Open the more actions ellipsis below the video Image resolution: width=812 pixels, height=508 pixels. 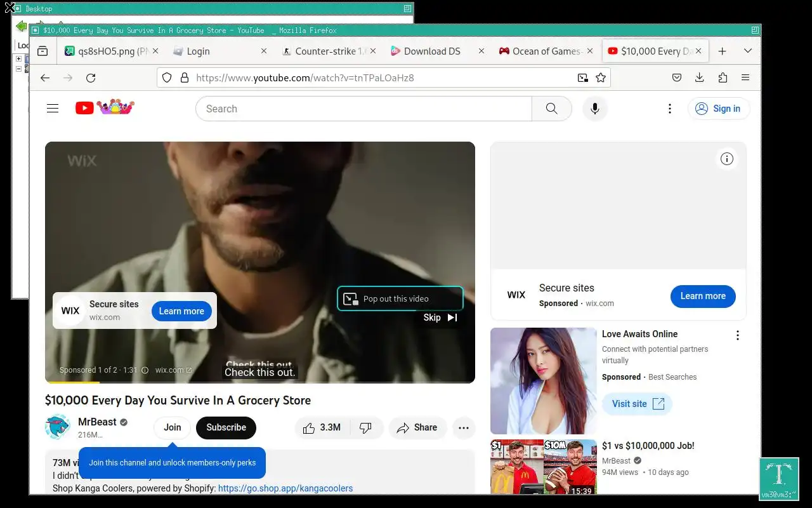coord(464,427)
